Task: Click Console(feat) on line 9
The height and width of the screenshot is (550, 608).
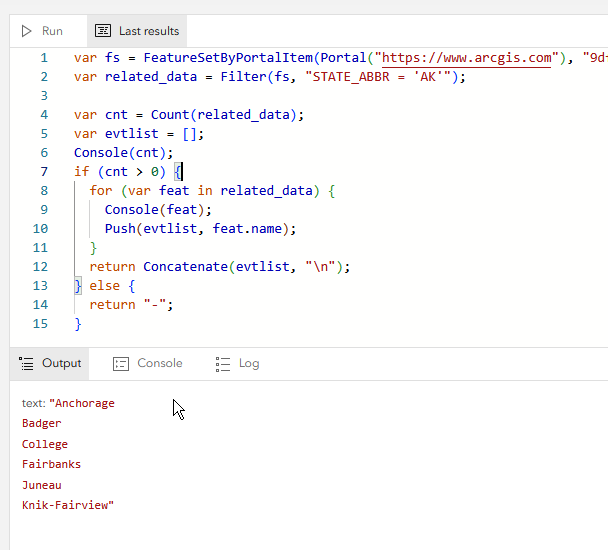Action: 158,210
